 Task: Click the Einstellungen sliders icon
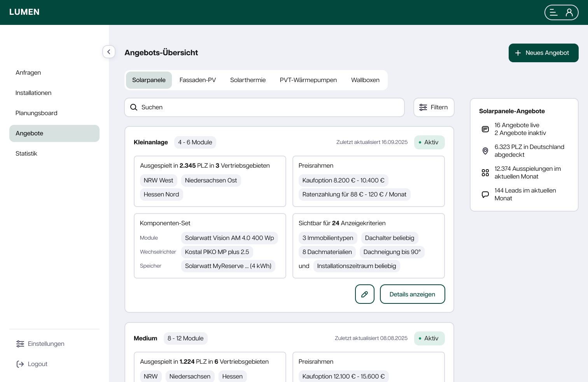point(20,344)
